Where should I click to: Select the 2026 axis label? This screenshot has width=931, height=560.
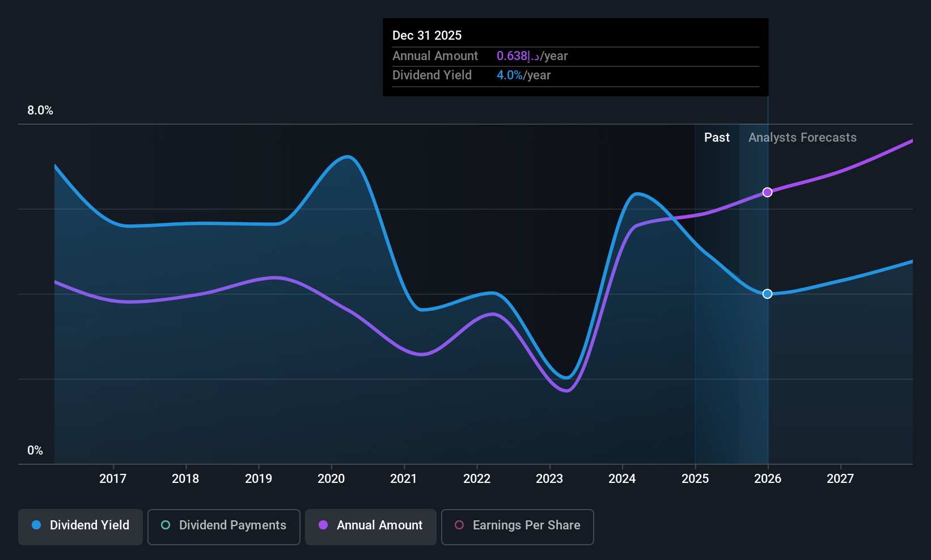click(768, 479)
